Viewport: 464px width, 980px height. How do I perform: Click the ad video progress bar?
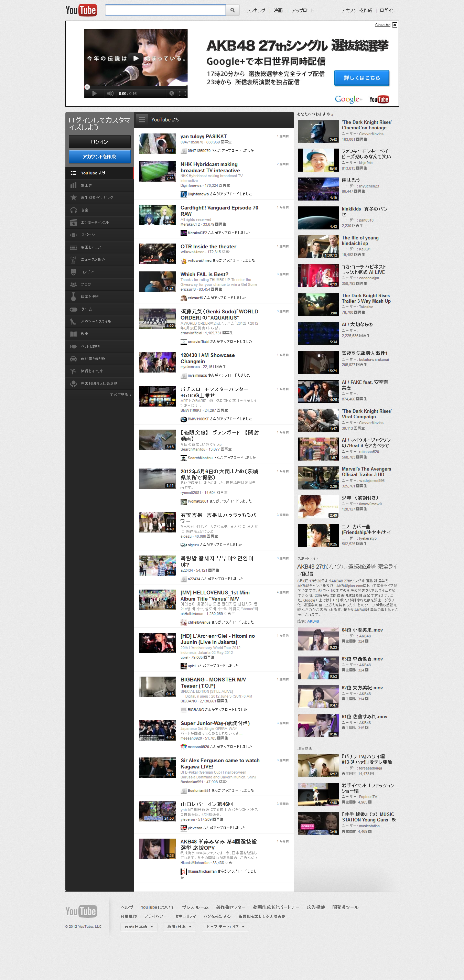(x=136, y=87)
